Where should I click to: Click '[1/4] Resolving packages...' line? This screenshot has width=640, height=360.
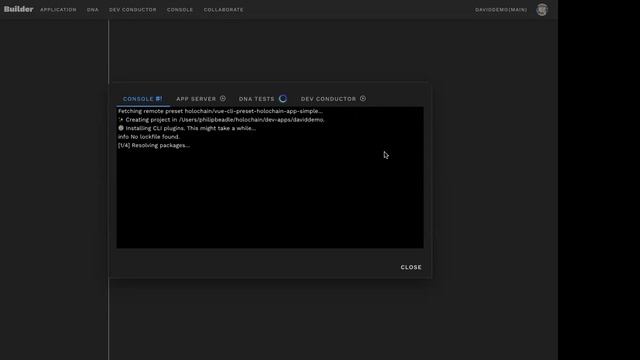pos(154,145)
